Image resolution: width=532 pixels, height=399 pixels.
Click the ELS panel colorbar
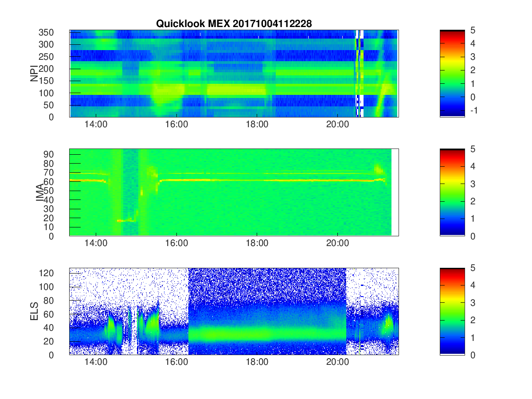[452, 311]
